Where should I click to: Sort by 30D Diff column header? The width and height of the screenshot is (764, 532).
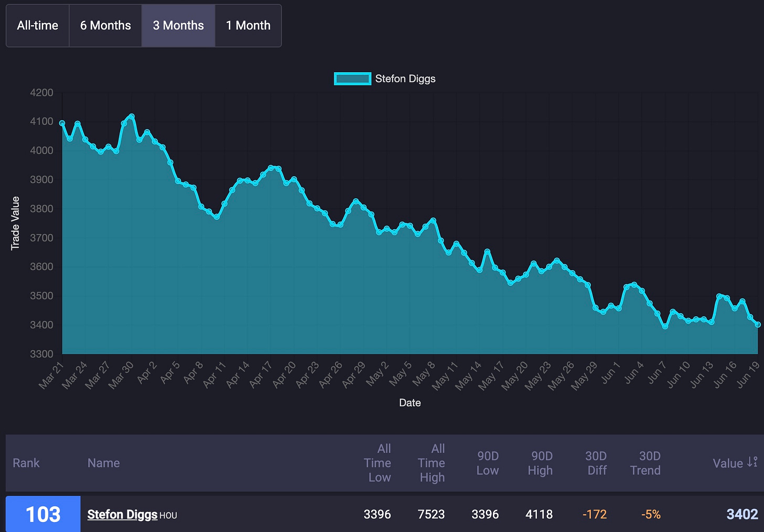click(596, 463)
